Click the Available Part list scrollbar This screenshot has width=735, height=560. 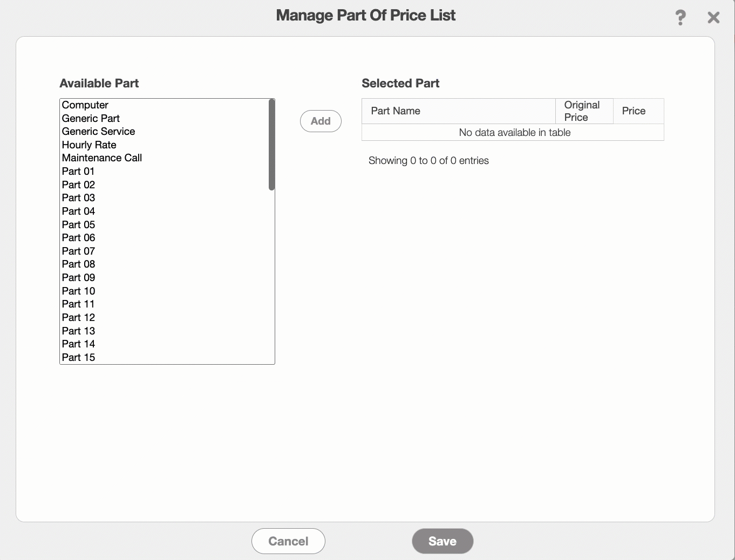tap(271, 145)
